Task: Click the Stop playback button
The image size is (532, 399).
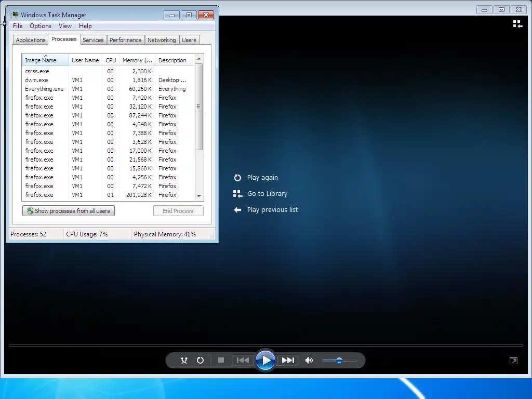Action: pyautogui.click(x=221, y=361)
